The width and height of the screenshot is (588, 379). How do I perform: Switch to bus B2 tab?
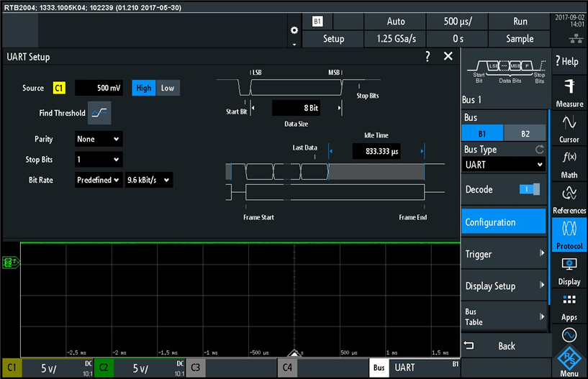coord(525,133)
